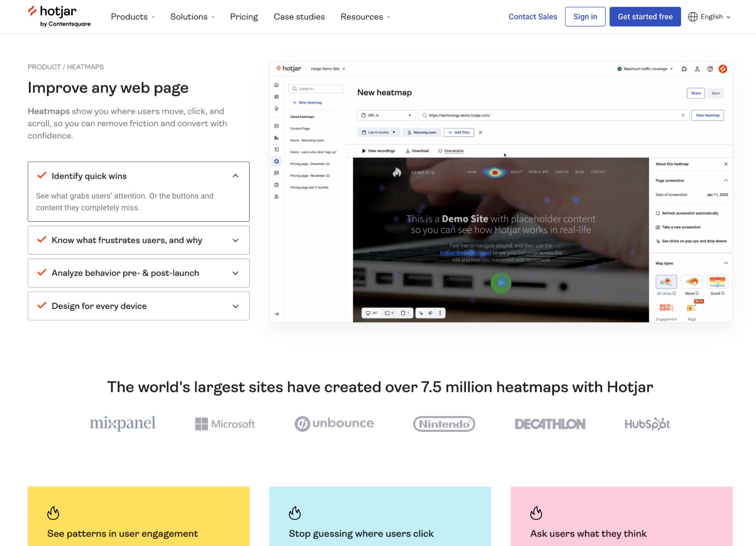
Task: Click the Unbounce logo
Action: pos(334,423)
